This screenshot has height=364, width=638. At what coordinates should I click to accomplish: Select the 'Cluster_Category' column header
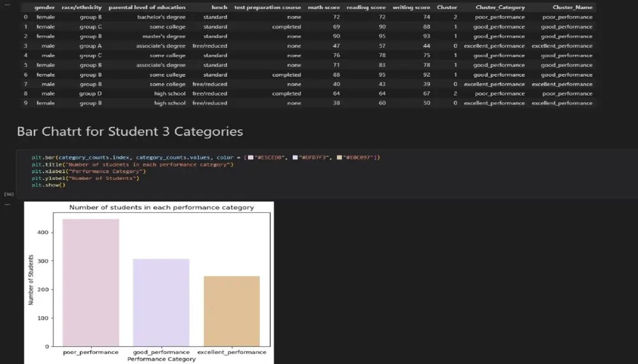(500, 7)
